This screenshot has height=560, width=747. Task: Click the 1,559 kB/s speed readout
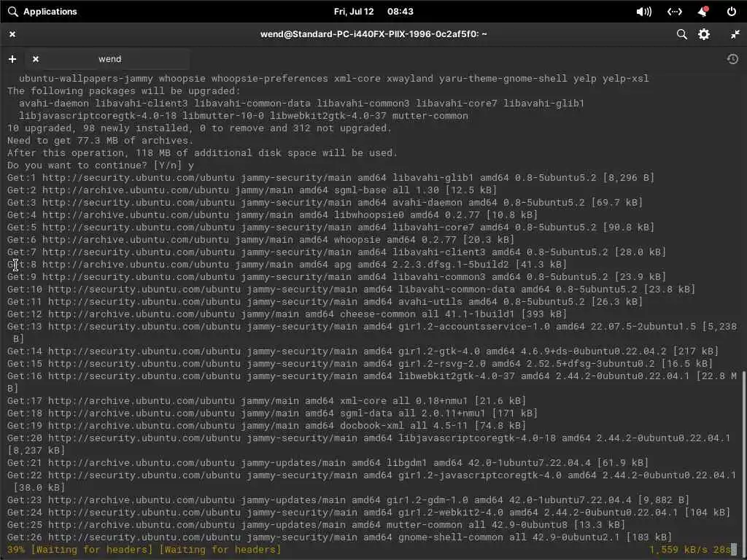[678, 550]
